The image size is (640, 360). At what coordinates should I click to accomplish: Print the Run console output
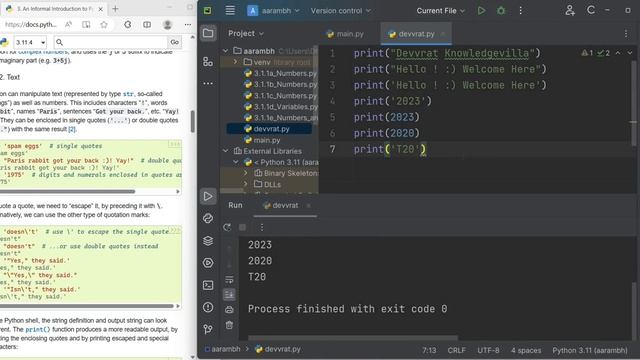coord(229,310)
